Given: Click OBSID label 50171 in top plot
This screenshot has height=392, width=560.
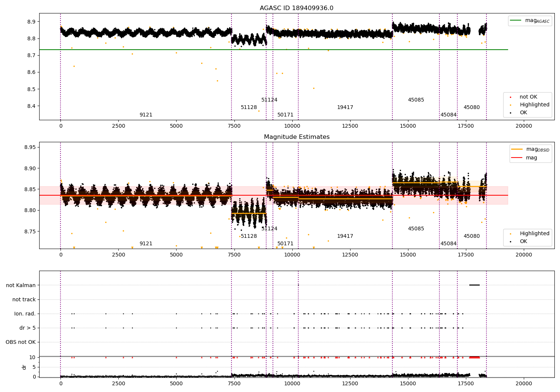Looking at the screenshot, I should tap(285, 115).
